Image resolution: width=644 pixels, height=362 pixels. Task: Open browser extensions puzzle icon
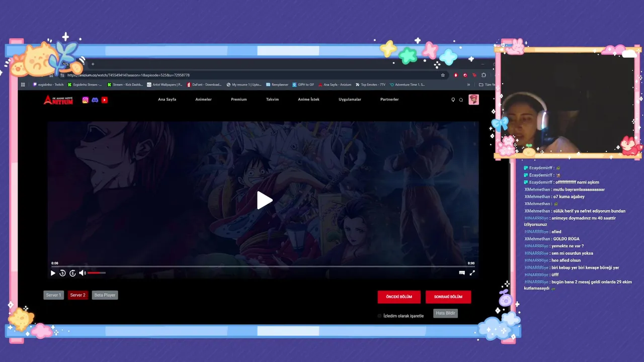484,75
